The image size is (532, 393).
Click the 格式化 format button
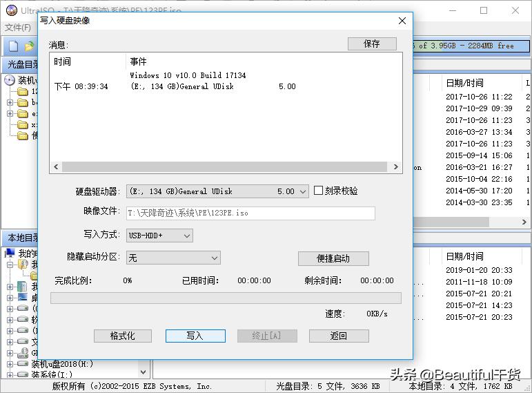pos(123,336)
